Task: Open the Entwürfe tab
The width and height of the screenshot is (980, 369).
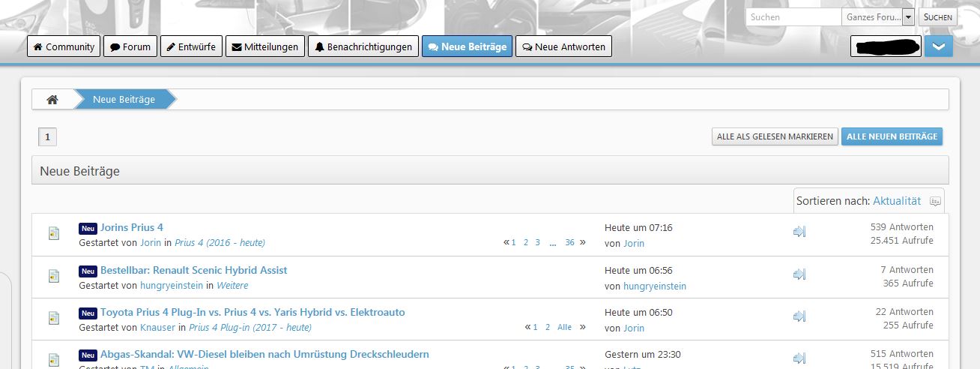Action: pos(191,46)
